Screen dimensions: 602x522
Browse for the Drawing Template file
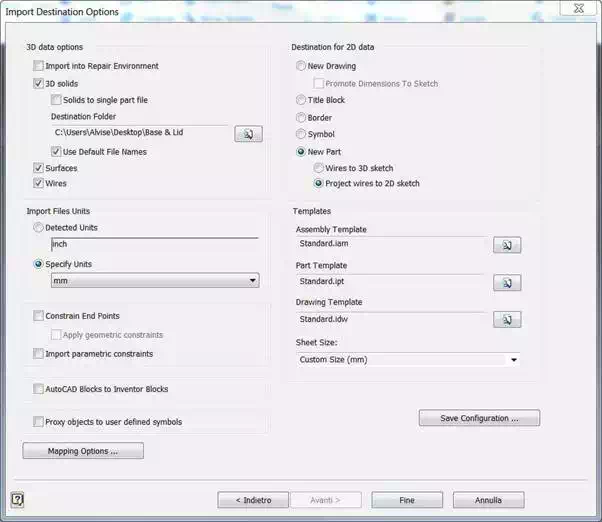tap(507, 319)
